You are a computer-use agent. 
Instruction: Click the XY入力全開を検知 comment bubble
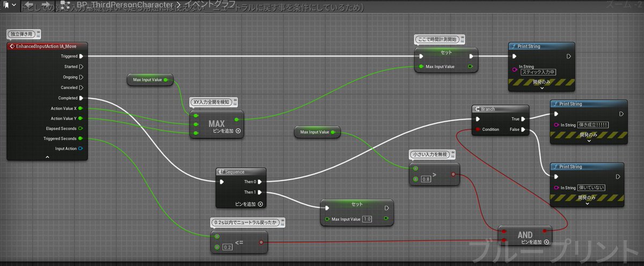215,102
